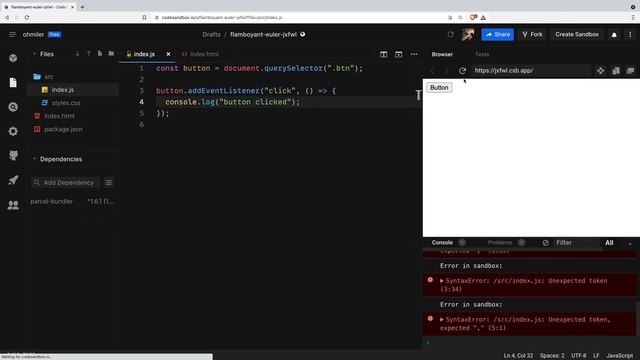Viewport: 640px width, 360px height.
Task: Click the sandbox refresh icon near avatar
Action: click(x=450, y=35)
